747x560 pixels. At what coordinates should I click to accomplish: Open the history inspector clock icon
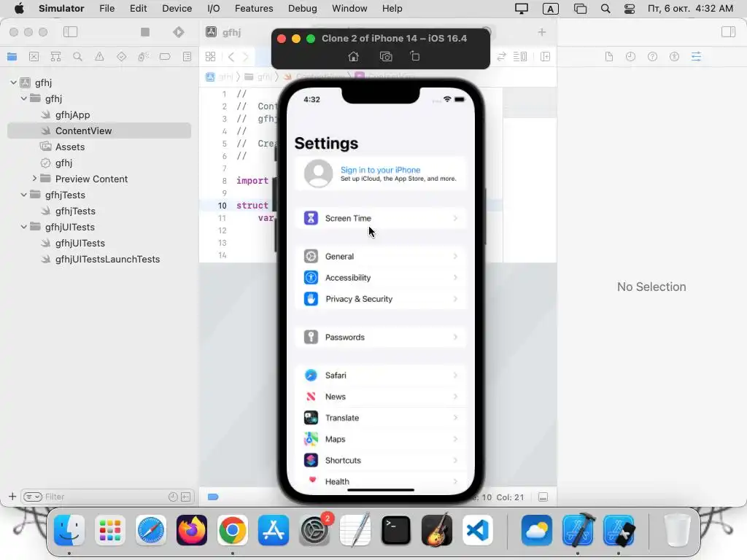point(630,57)
